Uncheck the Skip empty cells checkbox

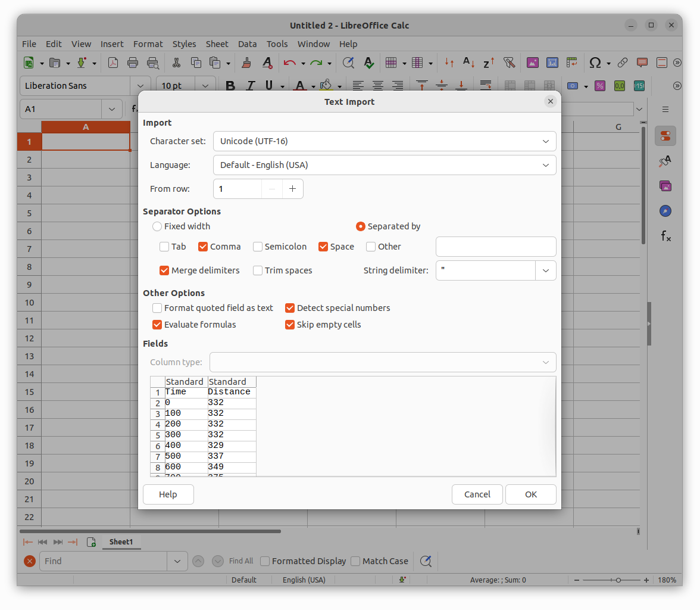point(290,325)
